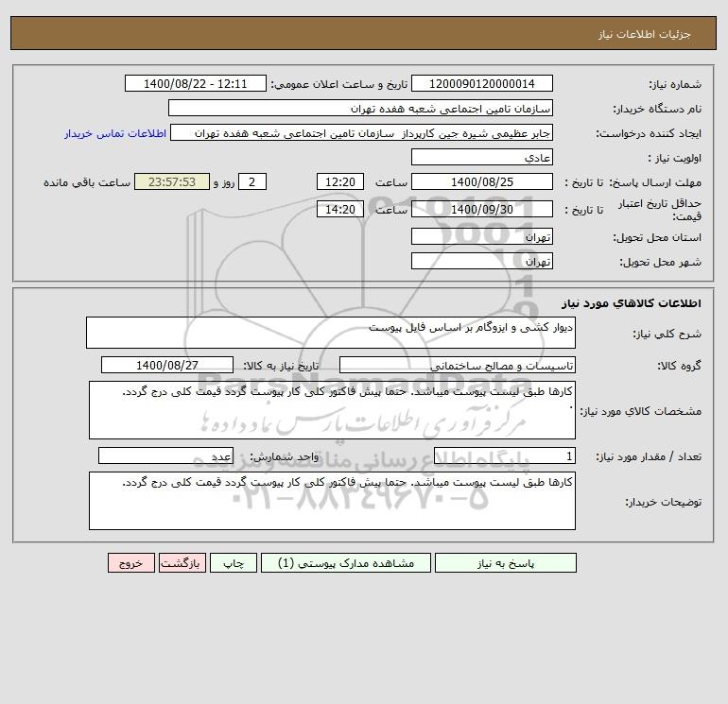Click price validity date 1400/09/30
The image size is (728, 704).
point(482,209)
